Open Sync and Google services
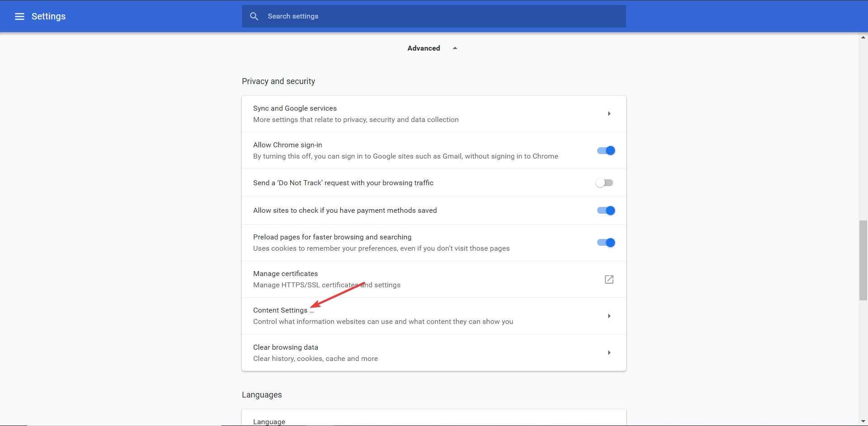The height and width of the screenshot is (426, 868). click(x=434, y=114)
